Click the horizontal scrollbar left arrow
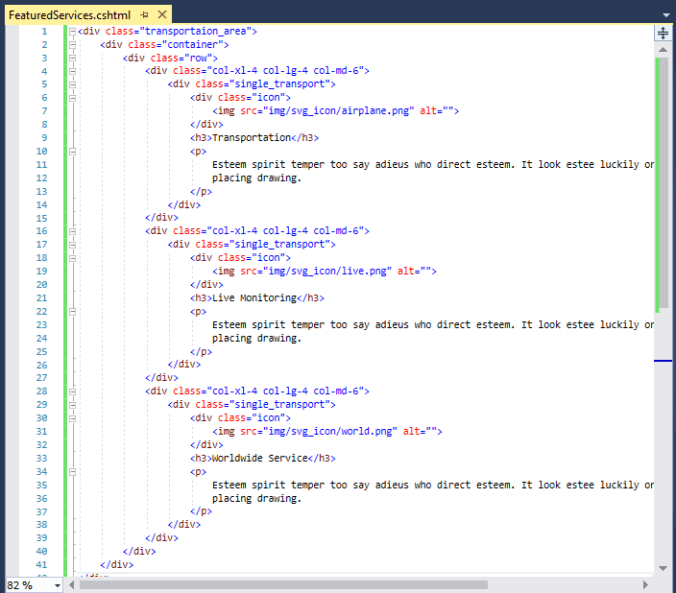The width and height of the screenshot is (676, 593). tap(72, 585)
